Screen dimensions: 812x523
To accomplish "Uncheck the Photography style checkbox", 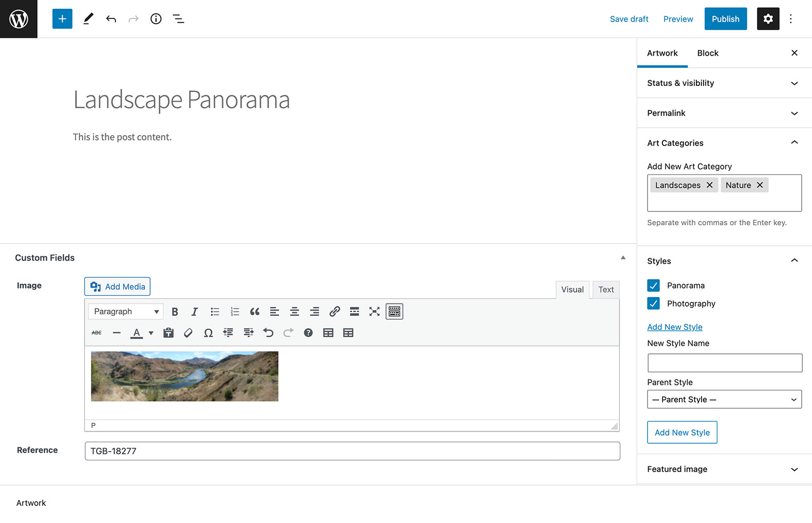I will point(653,303).
